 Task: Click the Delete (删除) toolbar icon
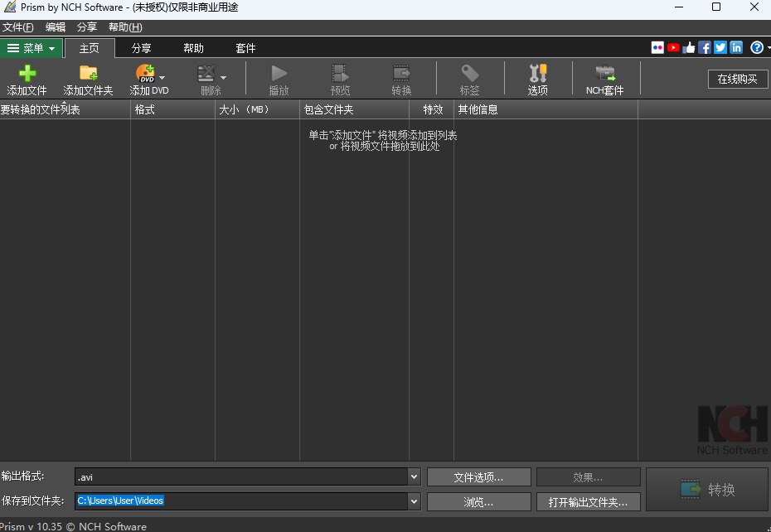coord(206,73)
